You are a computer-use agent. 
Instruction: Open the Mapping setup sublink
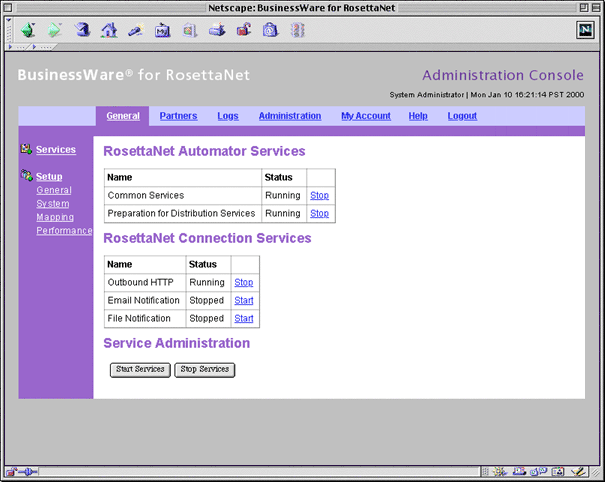coord(55,217)
